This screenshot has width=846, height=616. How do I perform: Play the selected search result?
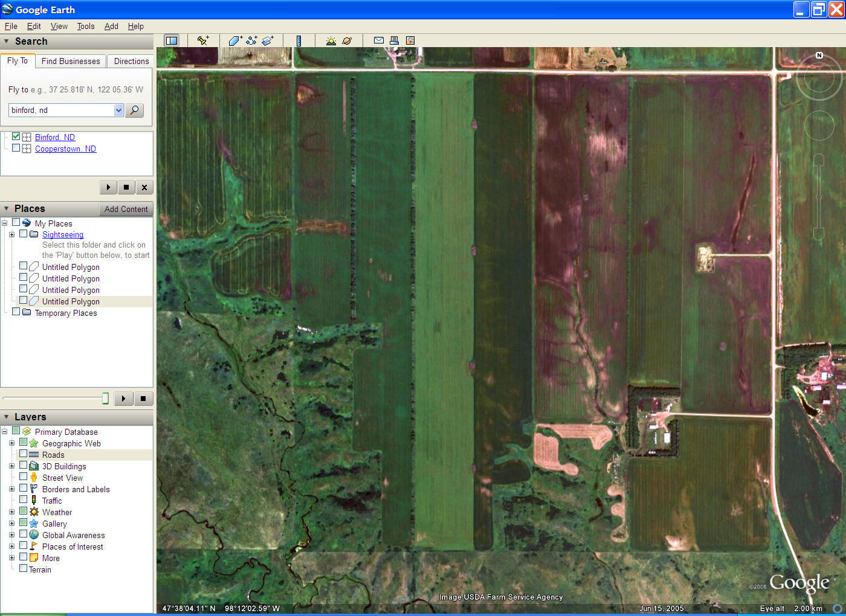click(108, 187)
